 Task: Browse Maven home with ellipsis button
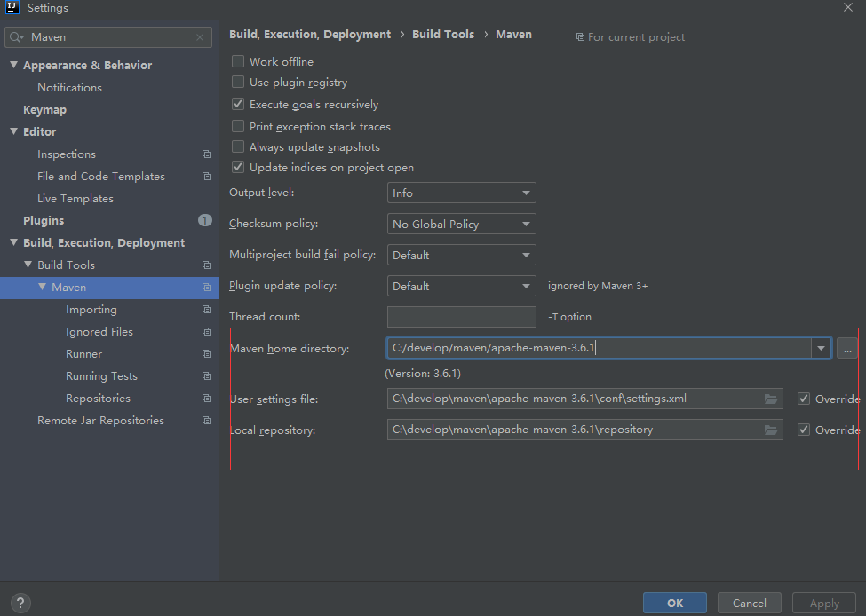pyautogui.click(x=847, y=348)
